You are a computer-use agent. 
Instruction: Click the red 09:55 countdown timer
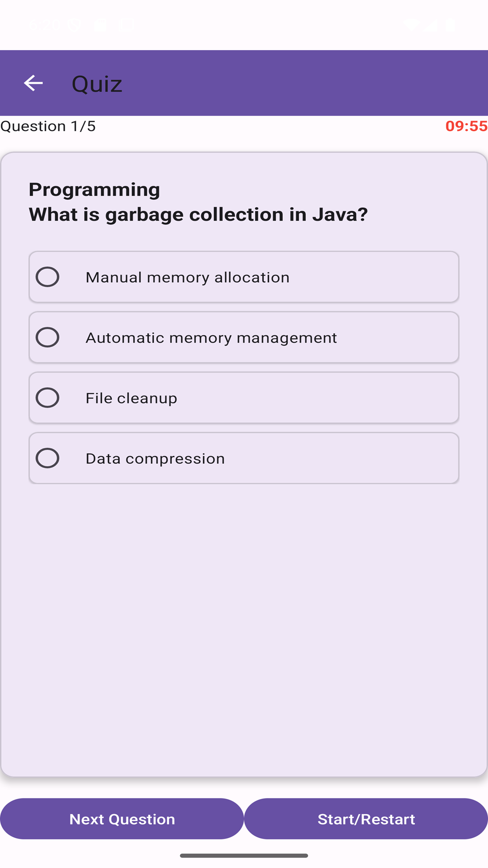pyautogui.click(x=466, y=126)
